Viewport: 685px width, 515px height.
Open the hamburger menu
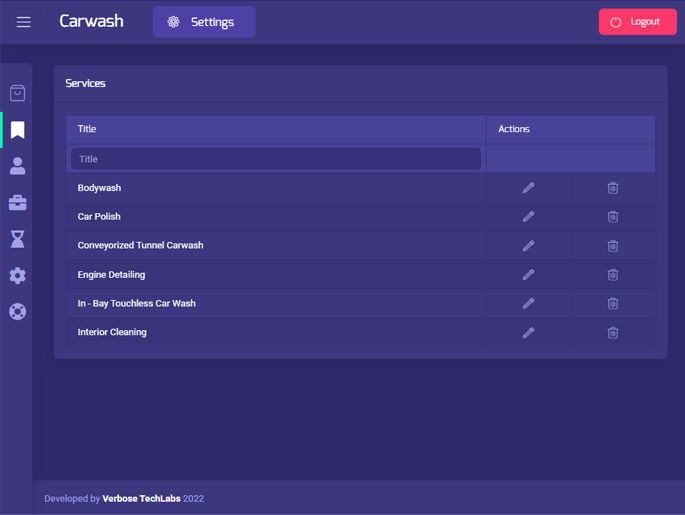tap(23, 22)
